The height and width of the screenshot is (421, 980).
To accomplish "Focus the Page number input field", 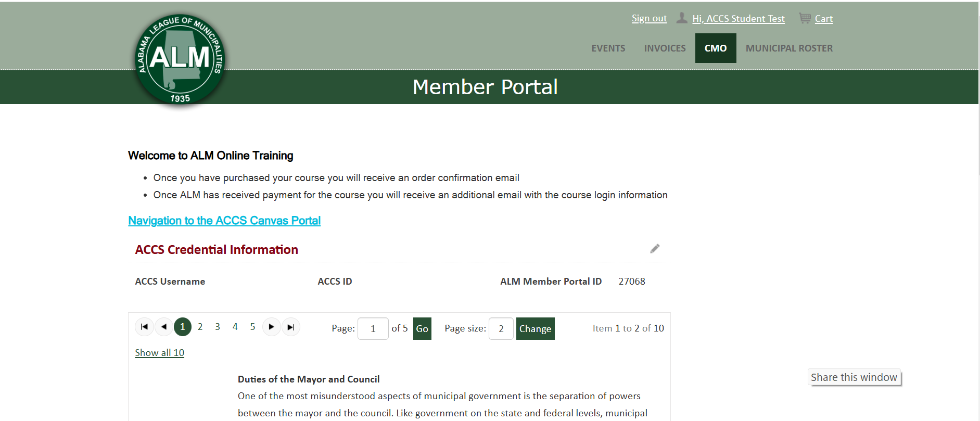I will point(373,329).
